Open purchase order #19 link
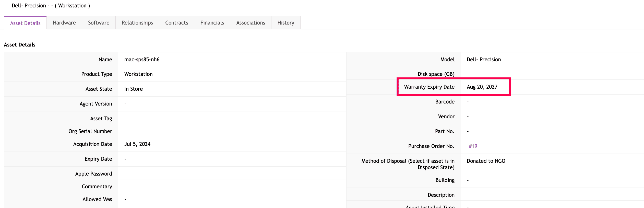The width and height of the screenshot is (644, 208). tap(473, 146)
